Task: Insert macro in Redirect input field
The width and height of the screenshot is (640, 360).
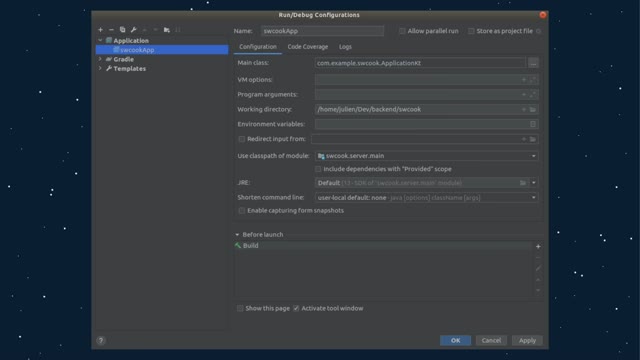Action: (x=524, y=139)
